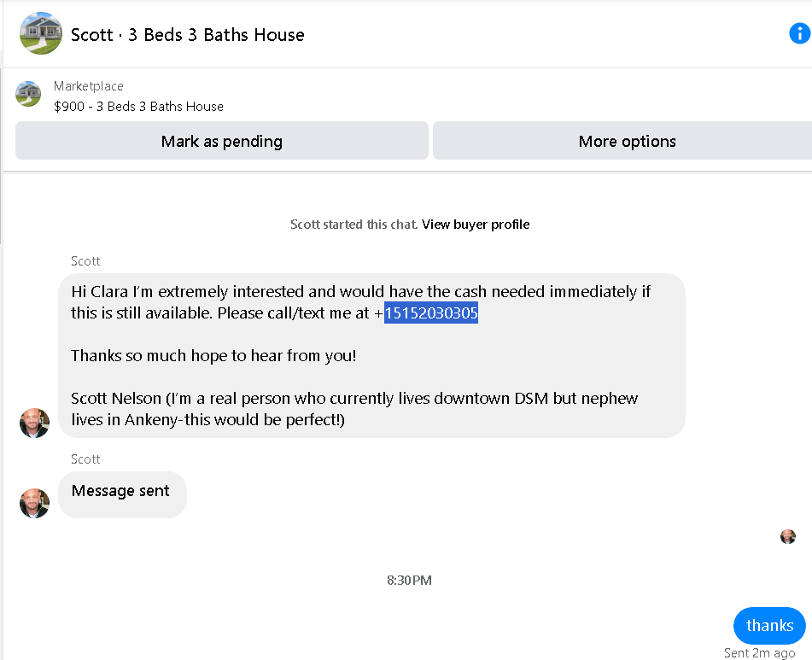Click the chat title "Scott · 3 Beds 3 Baths House"
The height and width of the screenshot is (660, 812).
pos(188,35)
